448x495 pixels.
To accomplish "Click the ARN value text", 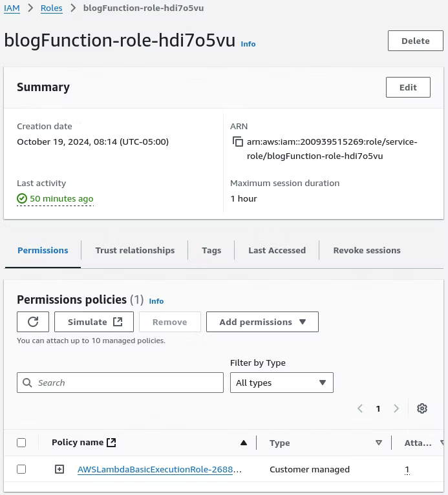I will click(x=332, y=149).
